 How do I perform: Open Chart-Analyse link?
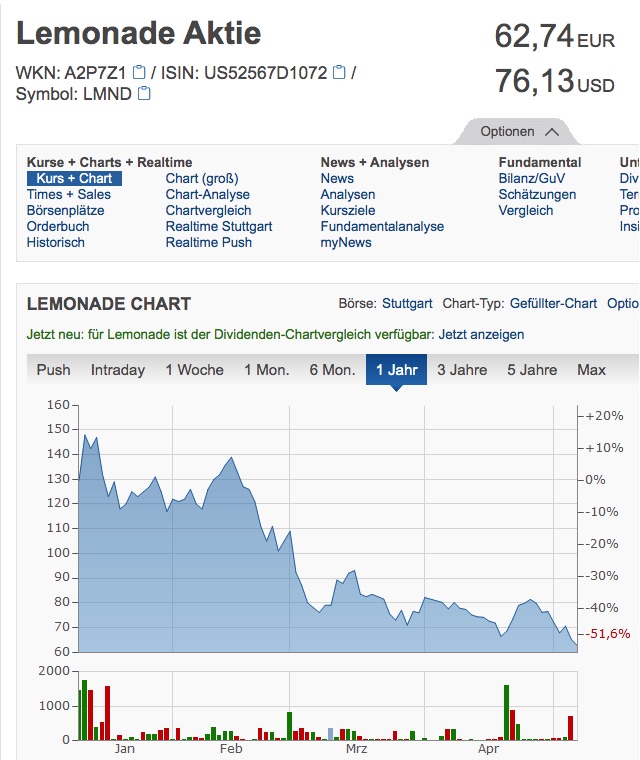(x=208, y=195)
